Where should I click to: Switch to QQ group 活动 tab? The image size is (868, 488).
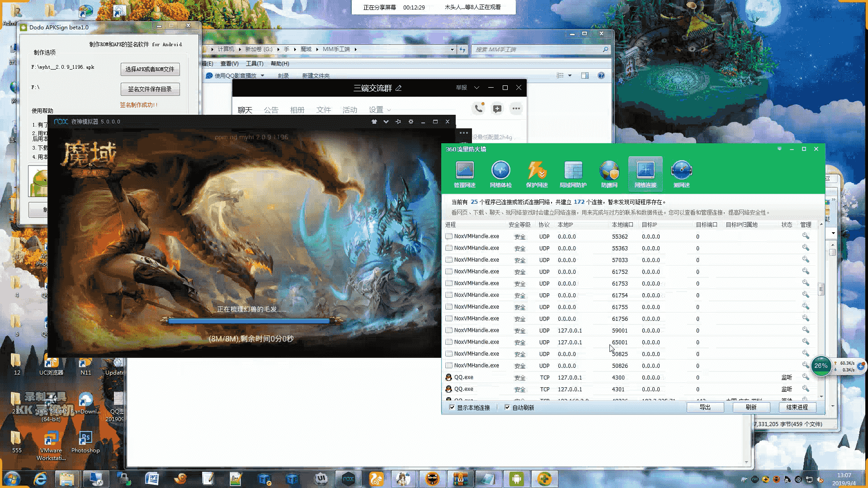click(349, 110)
